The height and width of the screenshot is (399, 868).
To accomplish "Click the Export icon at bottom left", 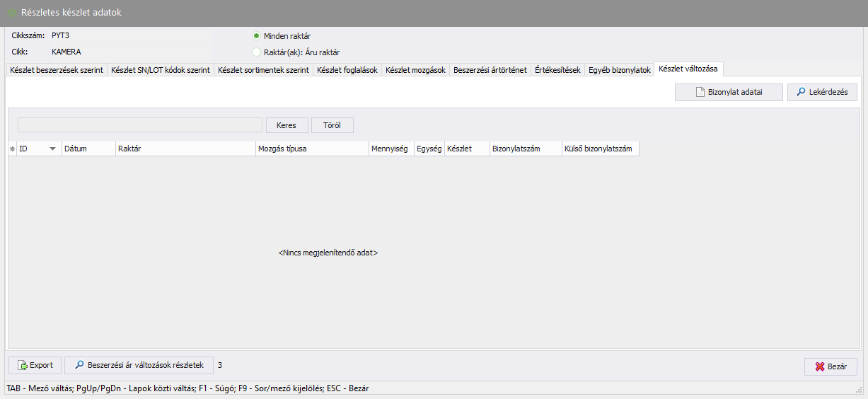I will tap(23, 366).
